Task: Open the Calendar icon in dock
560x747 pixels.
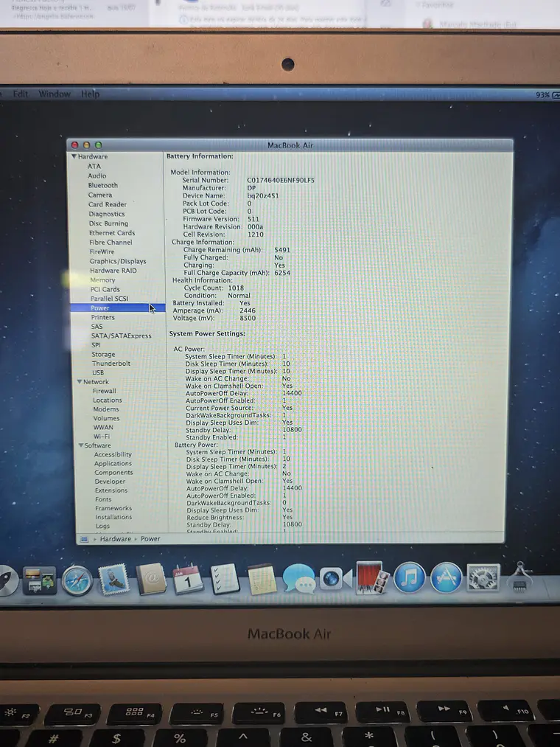Action: 187,579
